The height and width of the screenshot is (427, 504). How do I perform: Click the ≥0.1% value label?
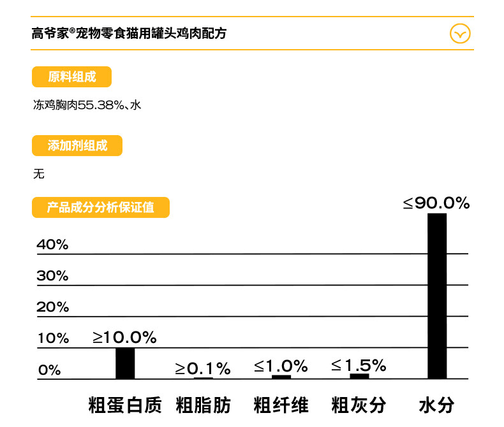click(203, 368)
